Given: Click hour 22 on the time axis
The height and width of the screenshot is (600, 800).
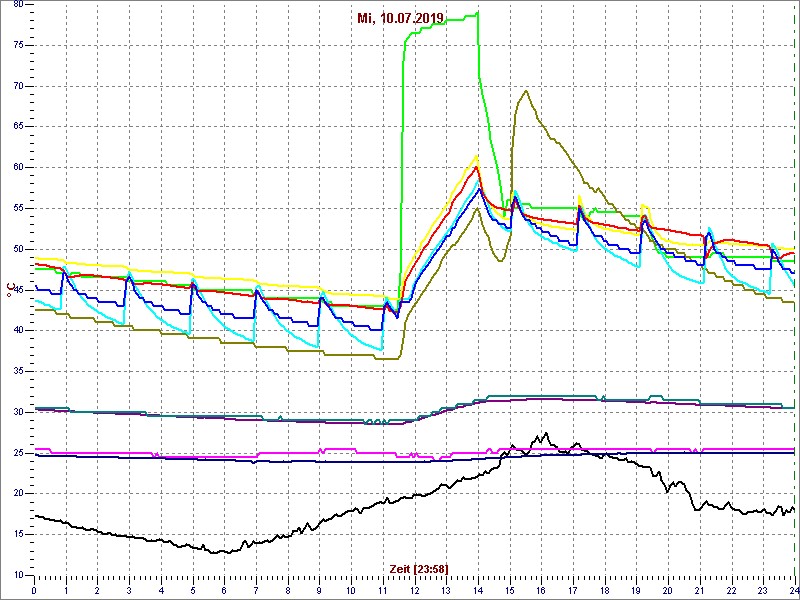Looking at the screenshot, I should tap(731, 591).
